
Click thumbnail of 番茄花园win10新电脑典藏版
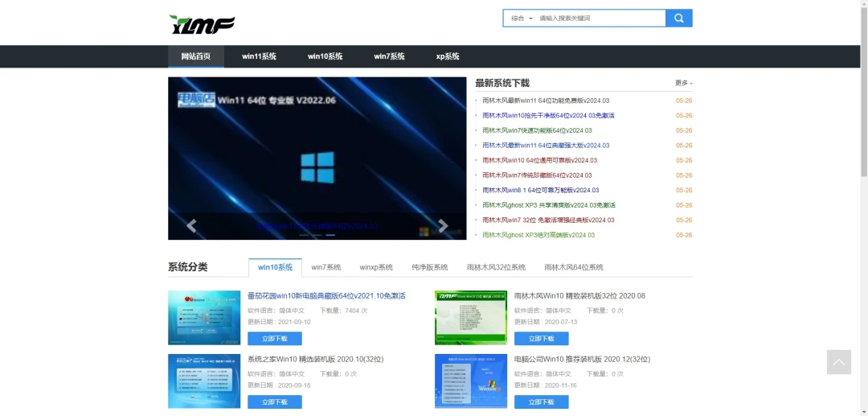[x=204, y=318]
